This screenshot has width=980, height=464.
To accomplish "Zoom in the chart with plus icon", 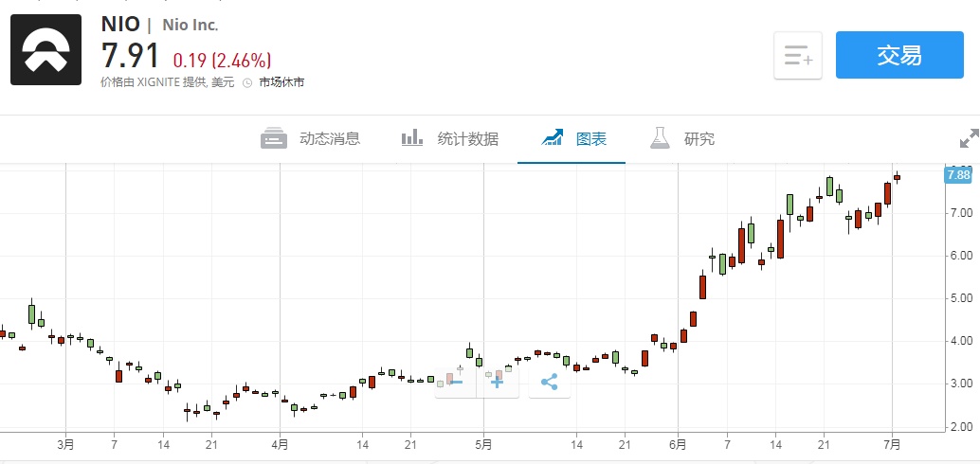I will [x=497, y=382].
